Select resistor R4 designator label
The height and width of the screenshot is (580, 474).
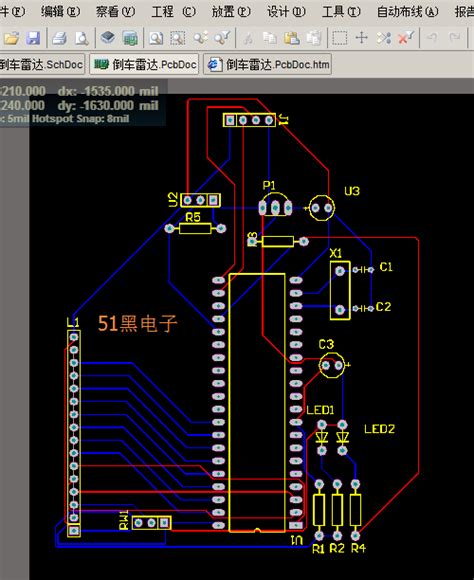click(x=358, y=548)
